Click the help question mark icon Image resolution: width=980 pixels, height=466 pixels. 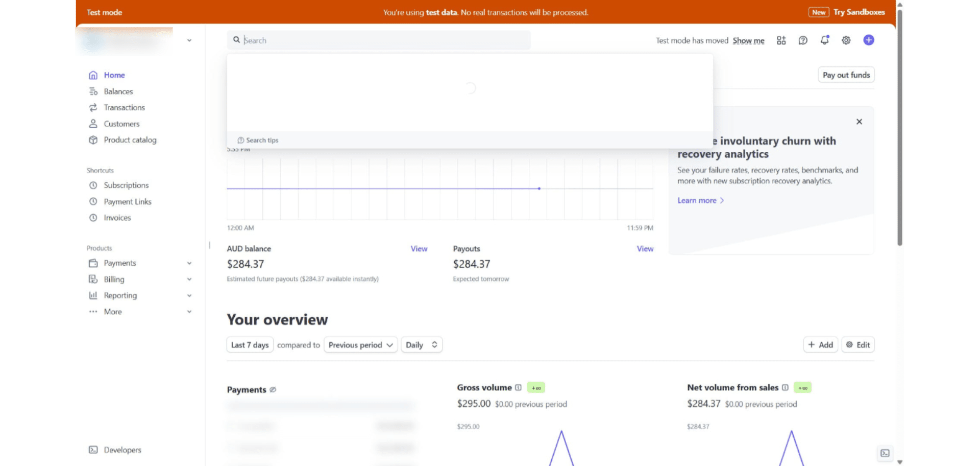pos(803,40)
